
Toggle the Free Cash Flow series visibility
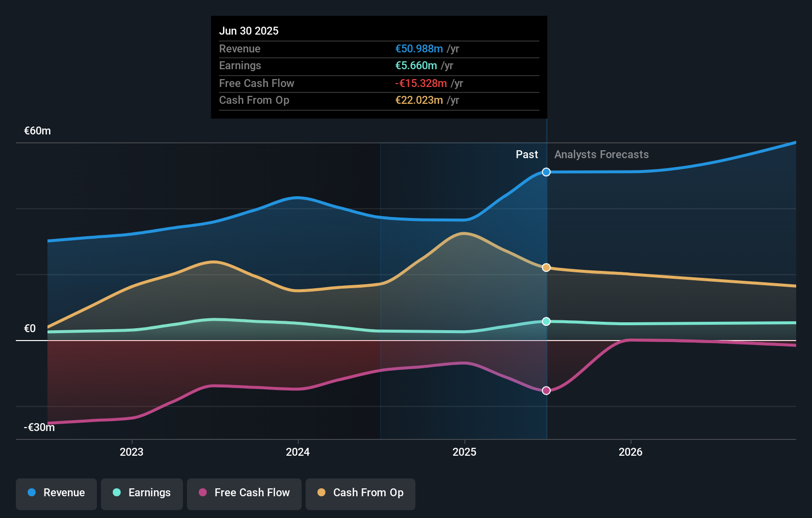[244, 494]
